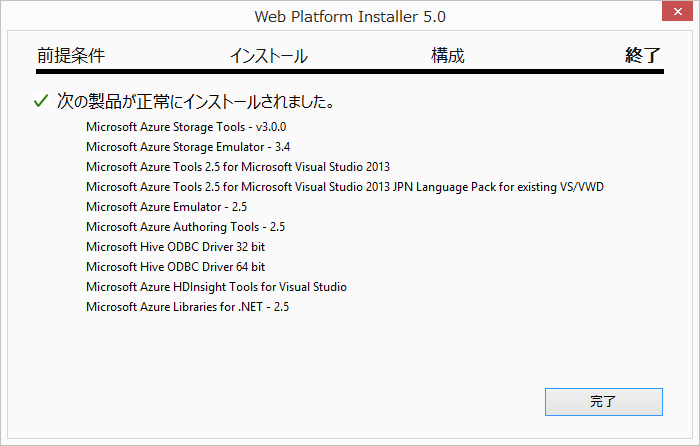Select Microsoft Hive ODBC Driver 64 bit entry
Screen dimensions: 700x446
pos(175,267)
